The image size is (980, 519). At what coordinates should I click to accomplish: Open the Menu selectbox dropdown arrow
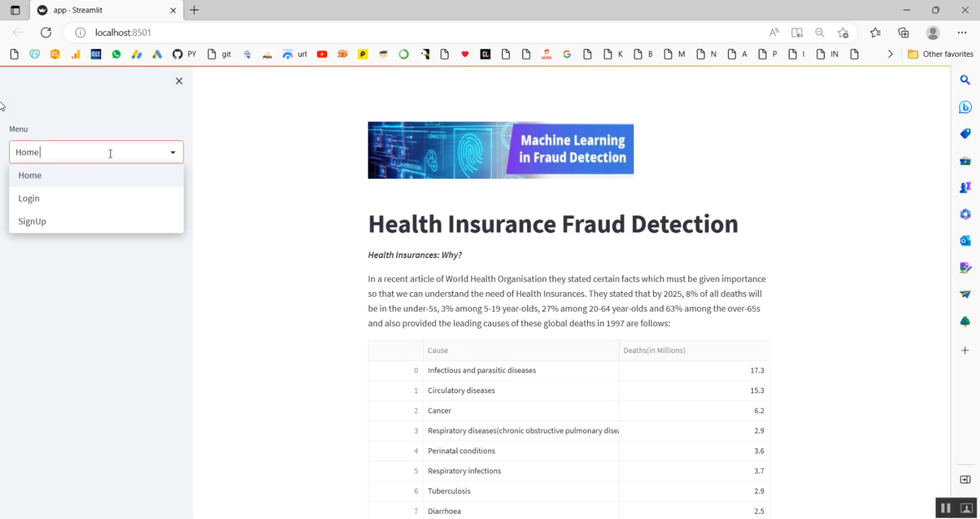pyautogui.click(x=172, y=152)
